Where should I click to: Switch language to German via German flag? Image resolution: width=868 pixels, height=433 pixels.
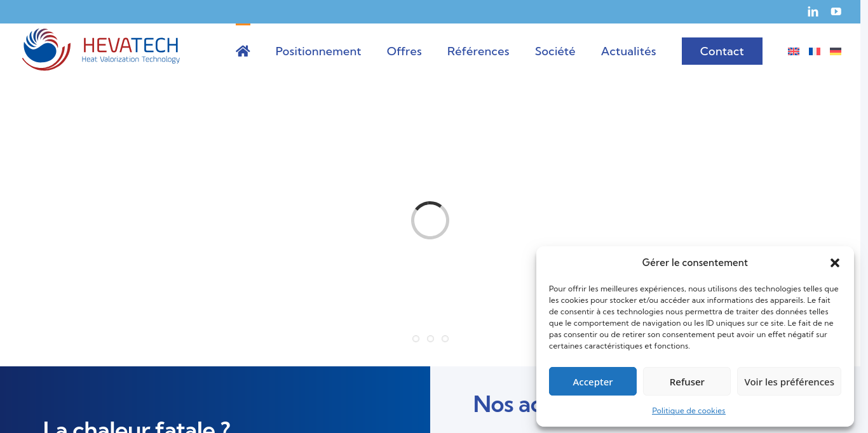(x=836, y=51)
